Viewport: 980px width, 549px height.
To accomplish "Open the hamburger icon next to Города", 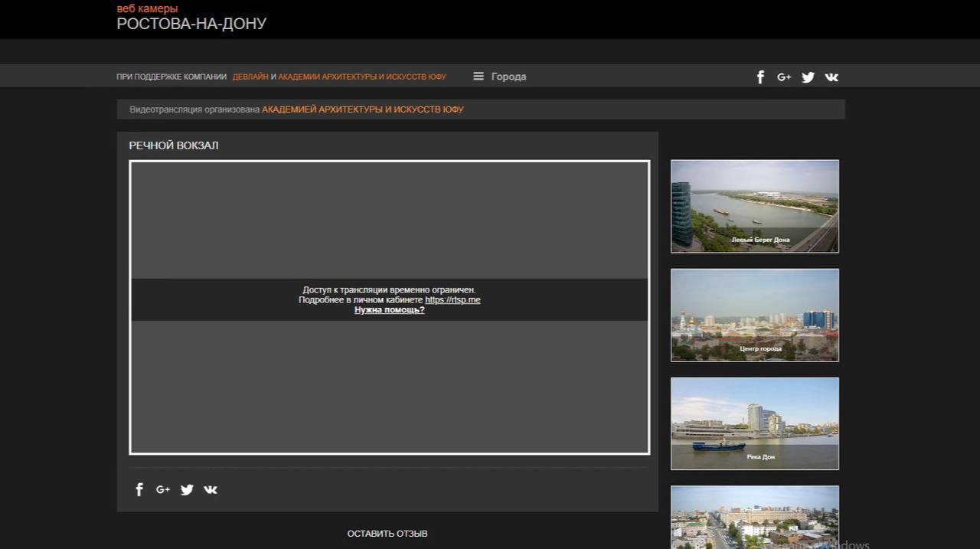I will 479,77.
